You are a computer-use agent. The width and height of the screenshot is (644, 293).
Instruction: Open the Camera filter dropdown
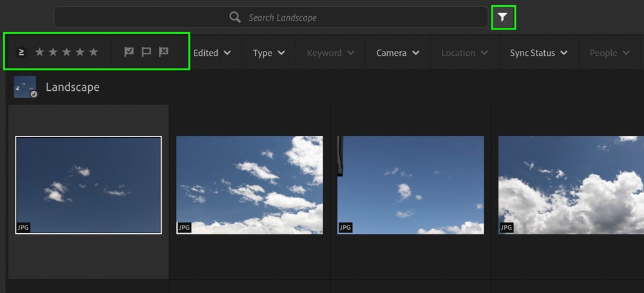click(398, 53)
